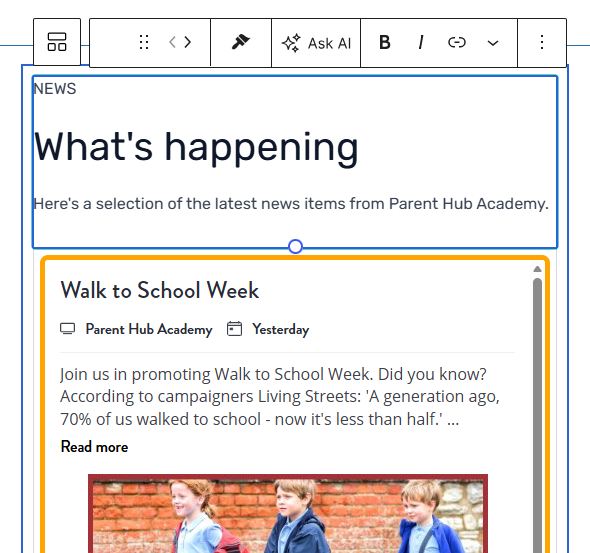Click the drag handle dots icon
Screen dimensions: 590x553
tap(144, 42)
